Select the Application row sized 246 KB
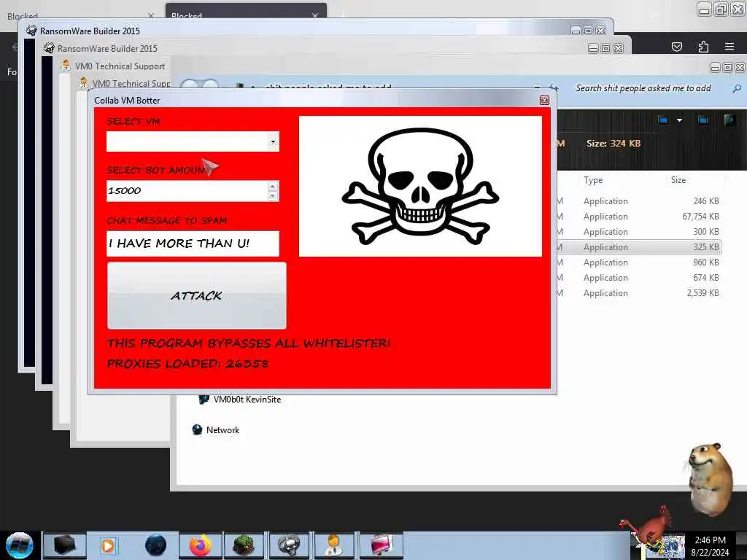The image size is (747, 560). point(638,201)
